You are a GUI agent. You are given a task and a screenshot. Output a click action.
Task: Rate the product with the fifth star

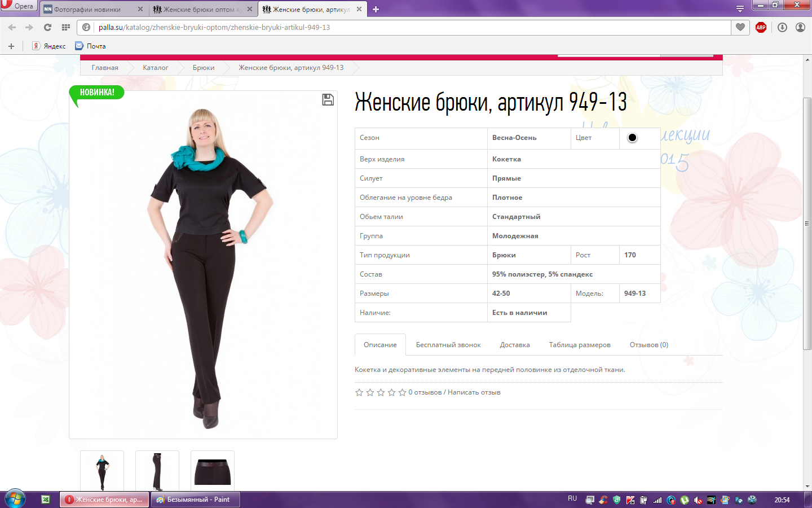click(x=402, y=392)
